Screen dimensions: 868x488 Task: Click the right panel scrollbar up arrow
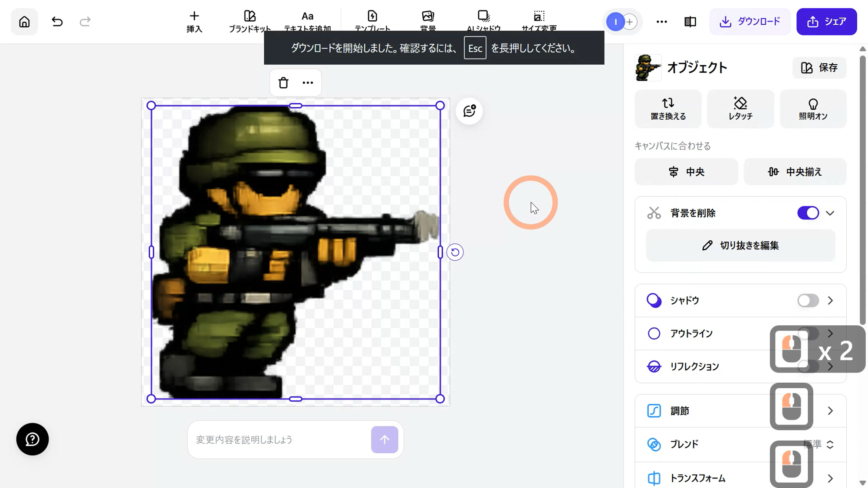(863, 49)
